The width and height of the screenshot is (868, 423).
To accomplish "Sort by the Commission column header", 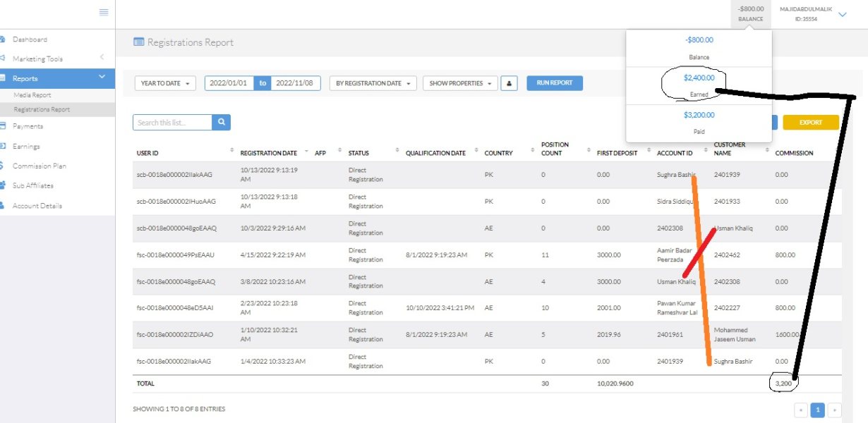I will pyautogui.click(x=794, y=153).
